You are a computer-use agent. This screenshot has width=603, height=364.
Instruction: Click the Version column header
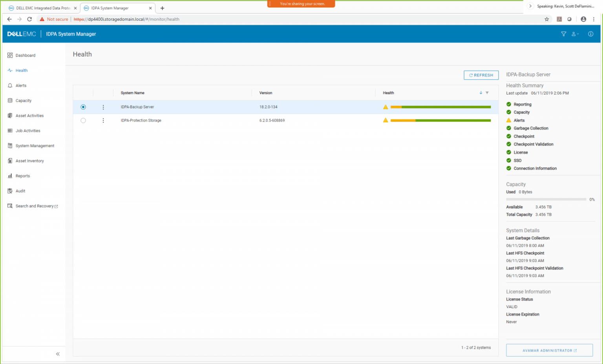click(x=266, y=93)
